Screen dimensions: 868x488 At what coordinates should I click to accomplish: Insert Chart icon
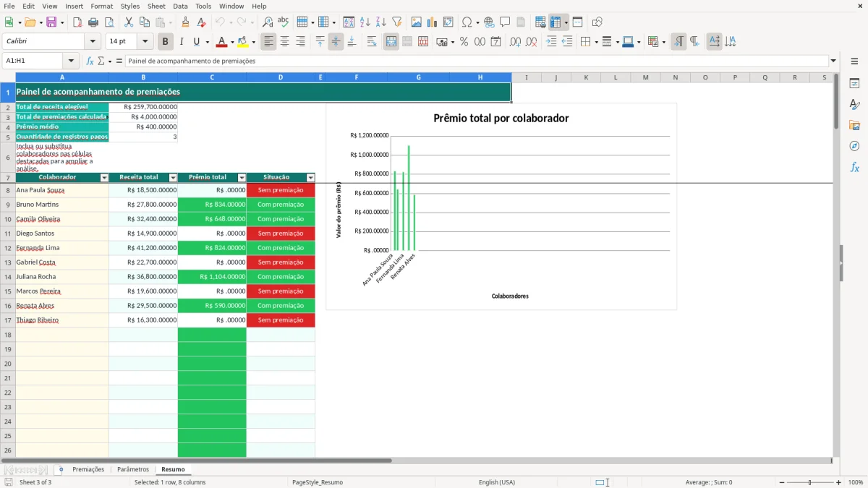(433, 22)
